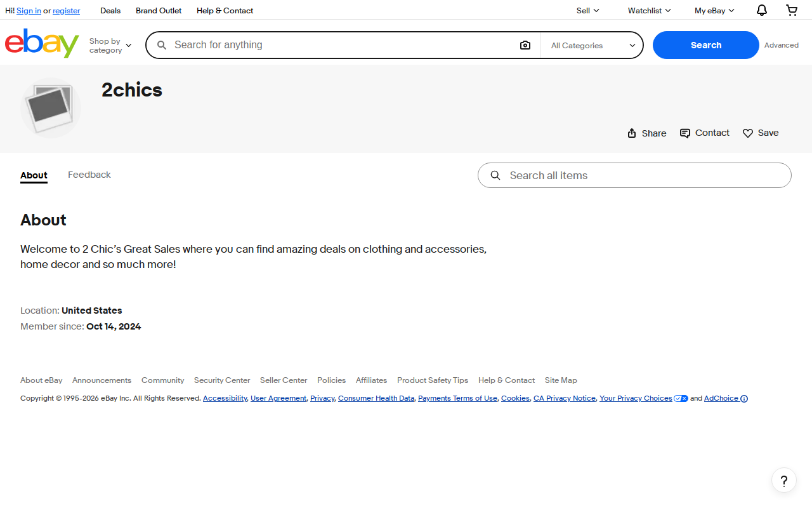812x508 pixels.
Task: Open Seller Center footer link
Action: tap(284, 380)
